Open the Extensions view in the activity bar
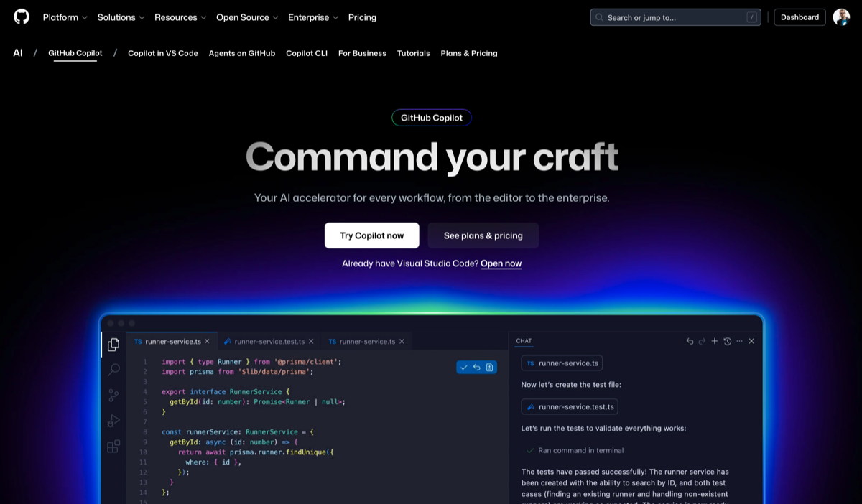 coord(113,446)
